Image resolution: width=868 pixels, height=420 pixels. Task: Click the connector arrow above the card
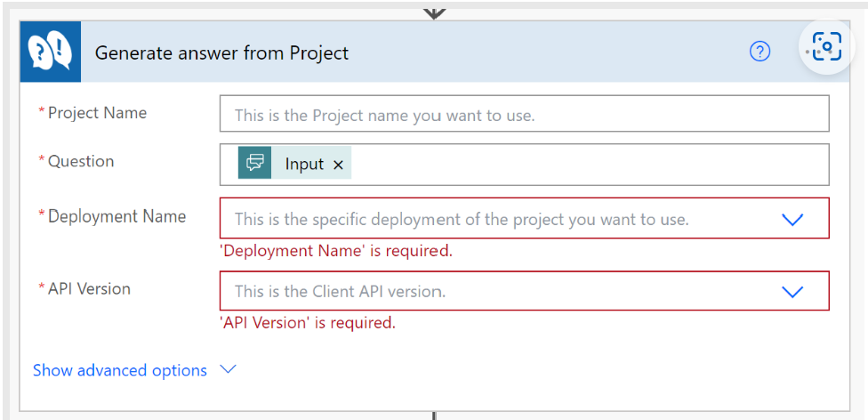point(434,11)
